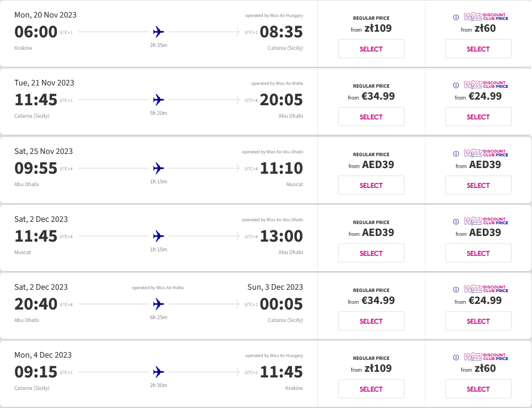This screenshot has width=532, height=408.
Task: Click info icon for Muscat–Abu Dhabi 11:45 club price
Action: click(456, 222)
